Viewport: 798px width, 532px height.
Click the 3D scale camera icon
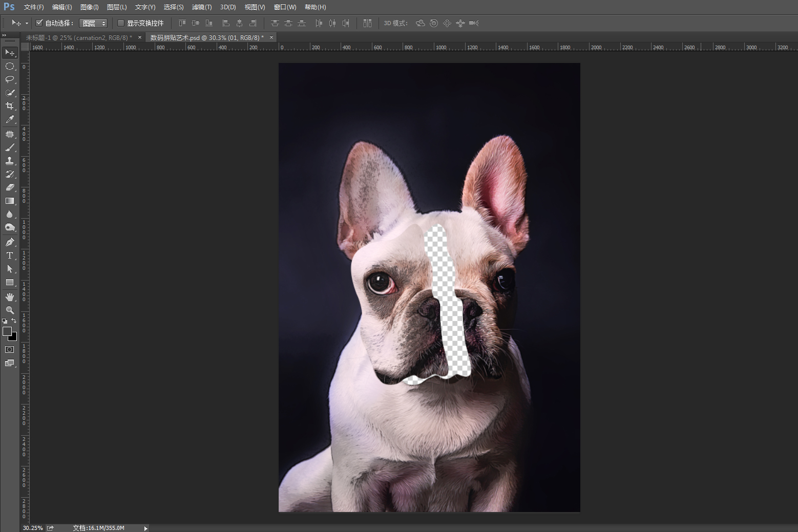coord(474,23)
